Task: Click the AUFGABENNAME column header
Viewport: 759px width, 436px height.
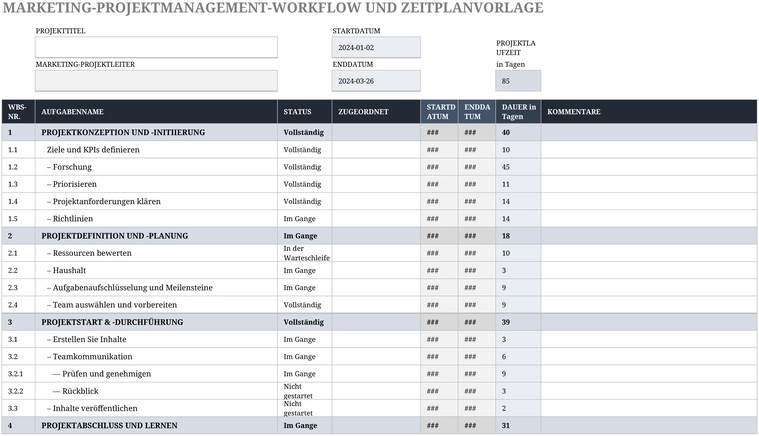Action: pyautogui.click(x=156, y=111)
